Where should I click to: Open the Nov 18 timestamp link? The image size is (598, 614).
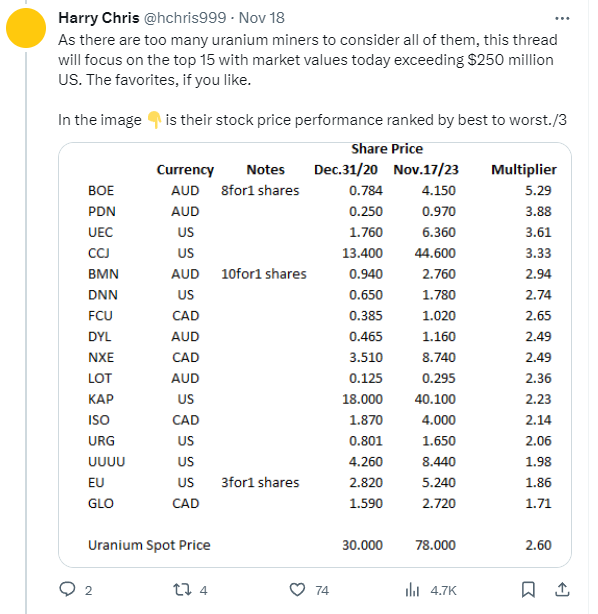[262, 18]
